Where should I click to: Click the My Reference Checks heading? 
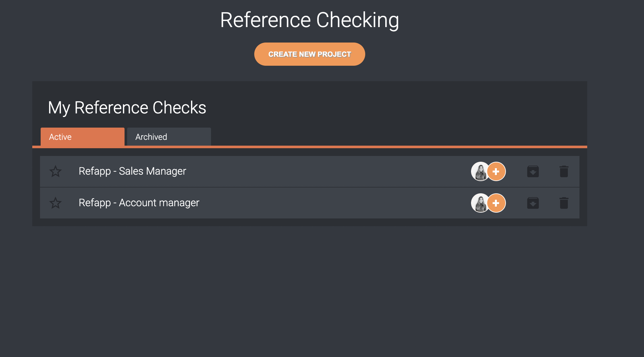(x=127, y=108)
